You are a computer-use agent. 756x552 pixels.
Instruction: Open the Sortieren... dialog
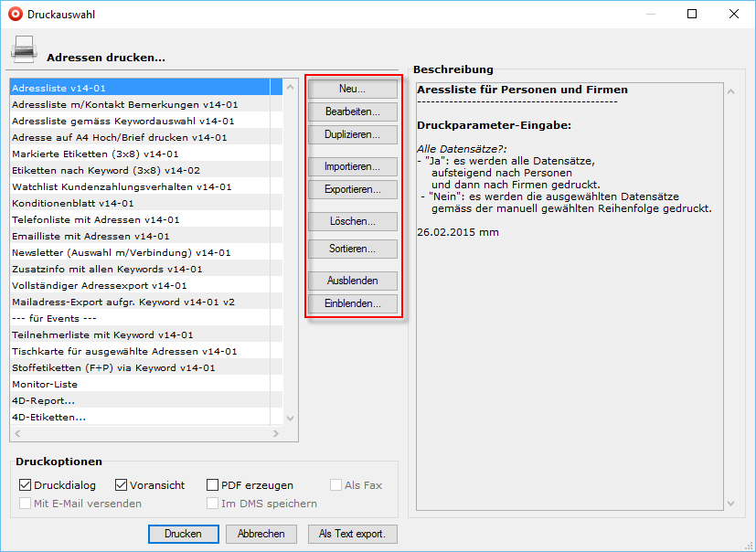(x=352, y=249)
